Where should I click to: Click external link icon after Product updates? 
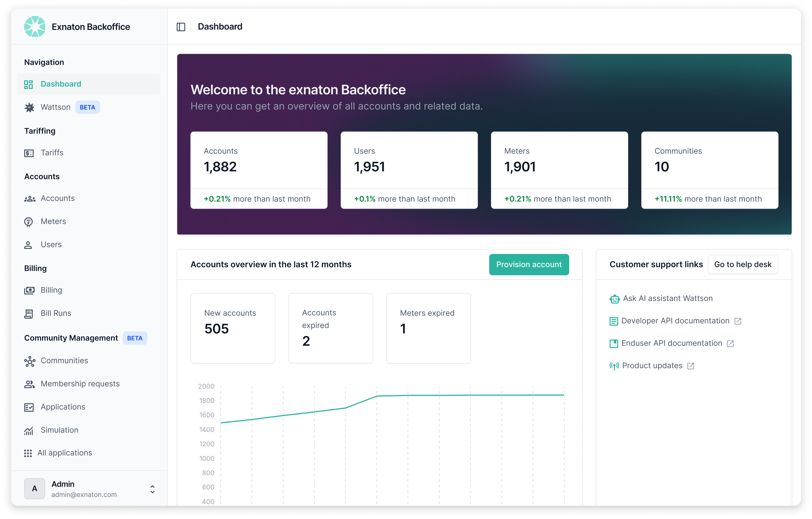coord(691,366)
